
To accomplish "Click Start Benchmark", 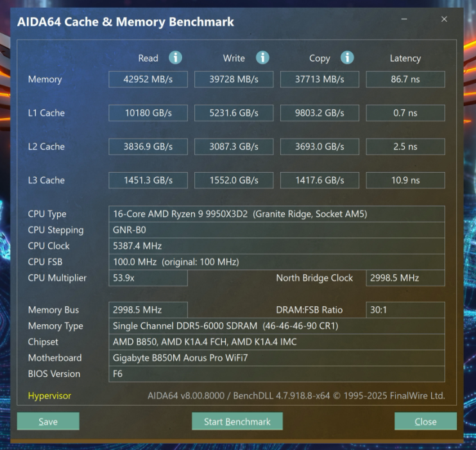I will (x=237, y=421).
